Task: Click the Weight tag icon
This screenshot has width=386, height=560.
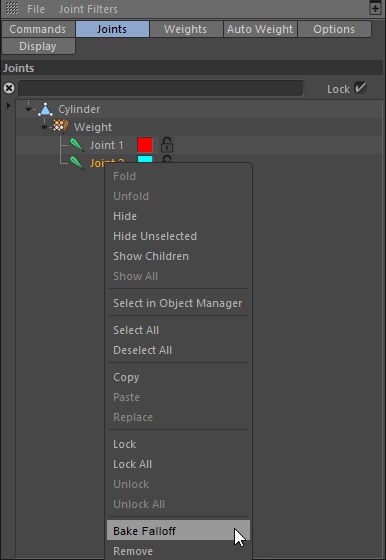Action: [60, 126]
